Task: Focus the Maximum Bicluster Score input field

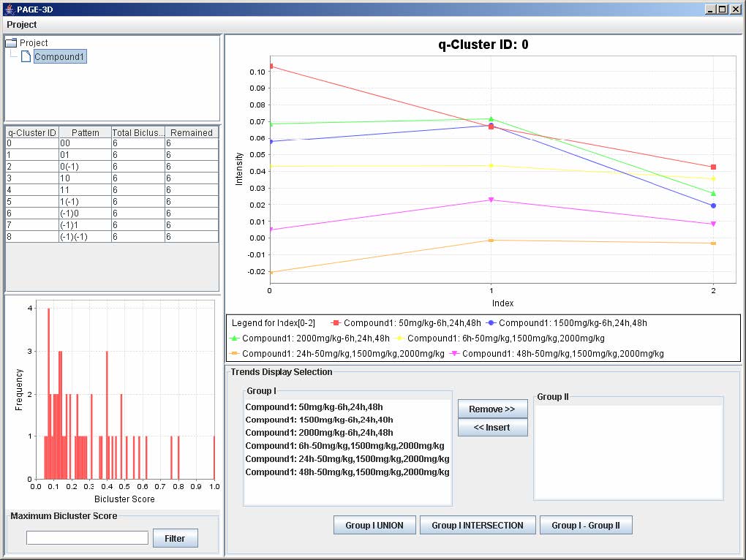Action: click(x=87, y=538)
